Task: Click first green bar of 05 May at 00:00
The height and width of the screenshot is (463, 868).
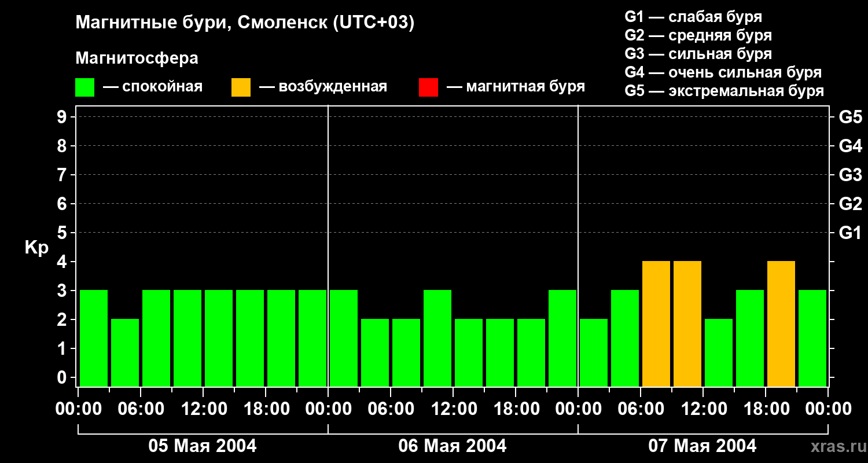Action: (x=94, y=339)
